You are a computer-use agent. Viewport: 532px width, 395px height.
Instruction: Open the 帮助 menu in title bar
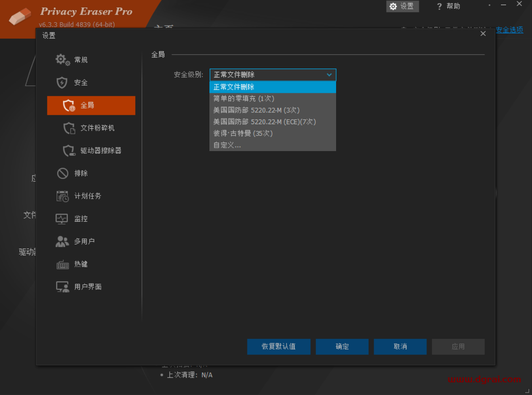pyautogui.click(x=448, y=6)
